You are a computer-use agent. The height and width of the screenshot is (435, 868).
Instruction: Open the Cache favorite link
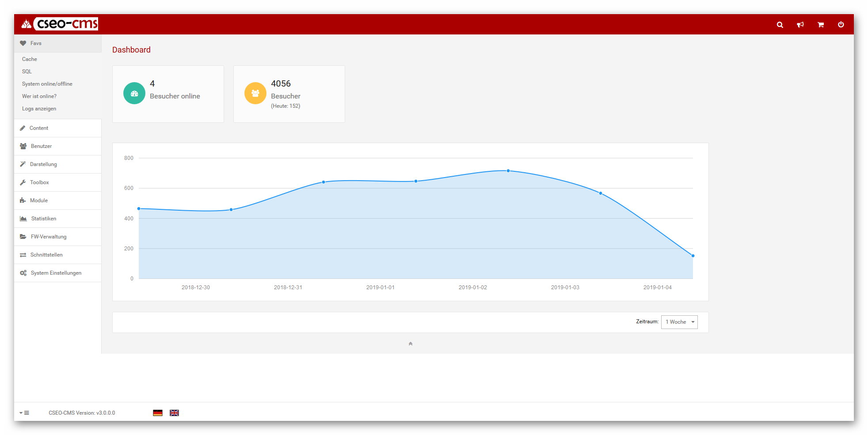tap(30, 59)
